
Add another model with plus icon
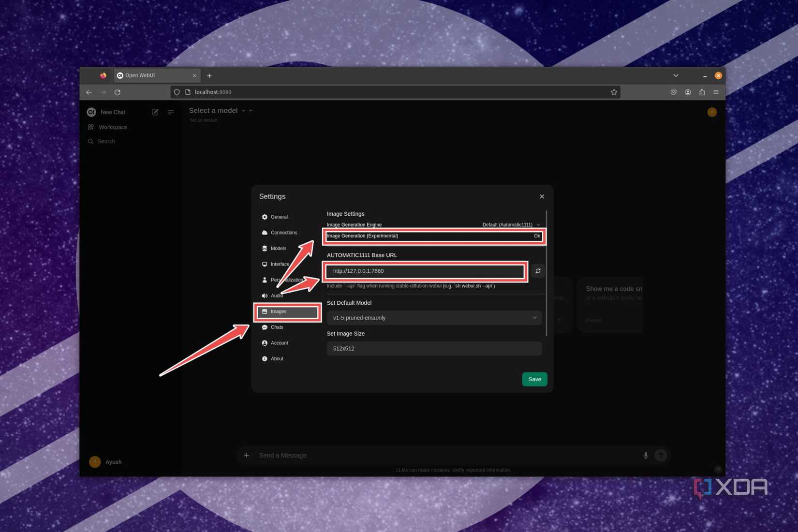pos(251,111)
